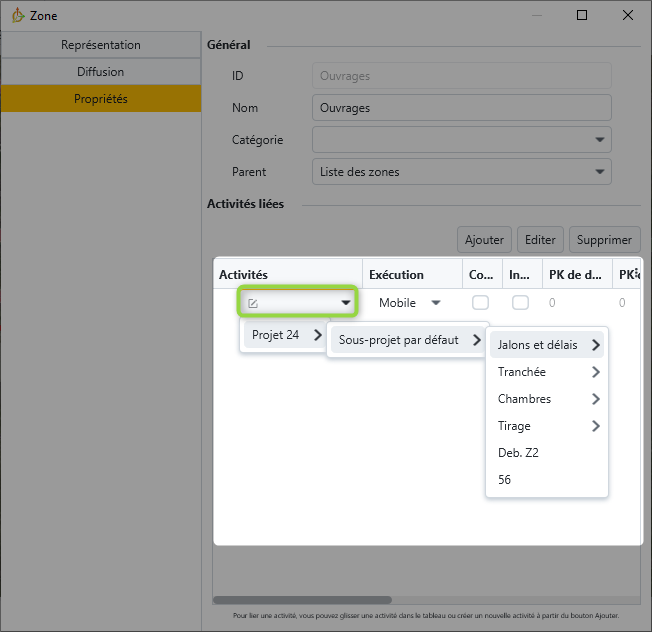
Task: Switch to the Représentation tab
Action: click(101, 45)
